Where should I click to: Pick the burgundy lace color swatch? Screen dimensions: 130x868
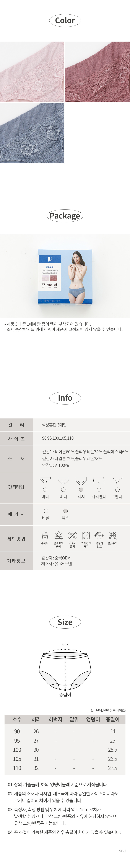pyautogui.click(x=97, y=71)
